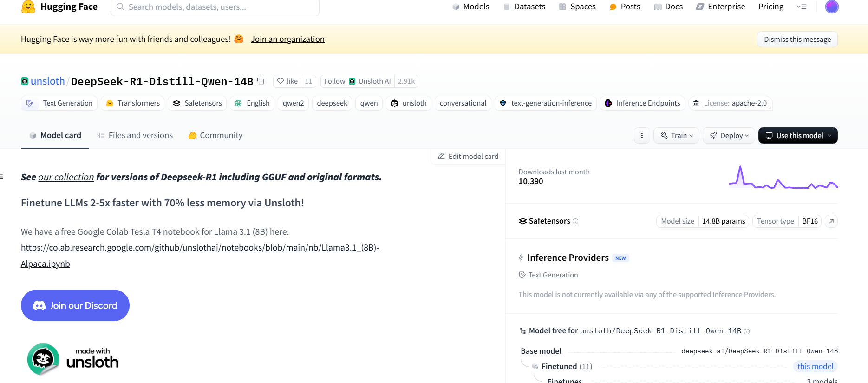The width and height of the screenshot is (868, 383).
Task: Go to Models page
Action: coord(471,7)
